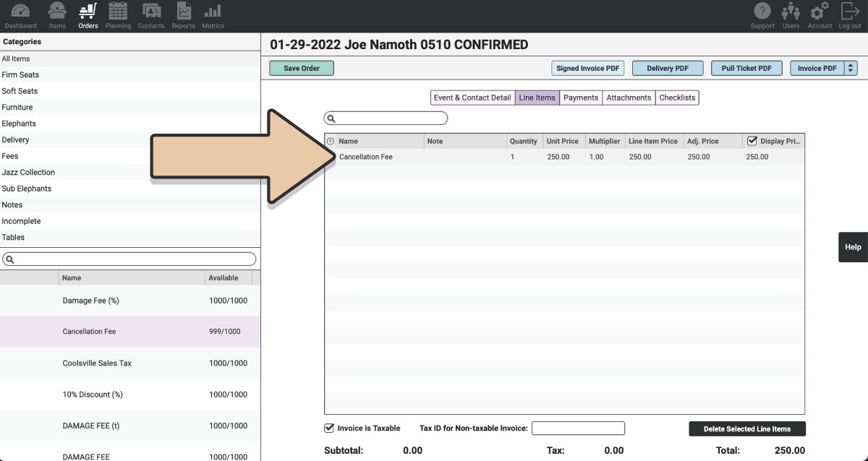Viewport: 868px width, 461px height.
Task: Select the All Items category
Action: tap(130, 59)
